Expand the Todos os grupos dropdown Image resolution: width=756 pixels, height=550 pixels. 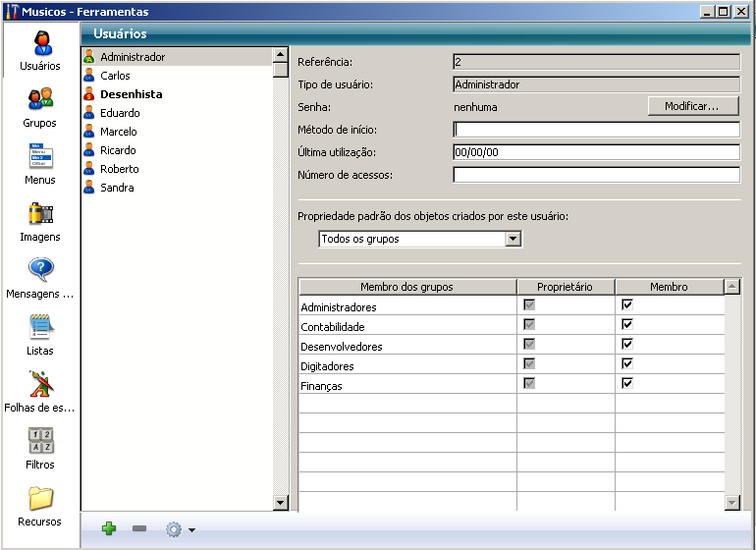(513, 239)
